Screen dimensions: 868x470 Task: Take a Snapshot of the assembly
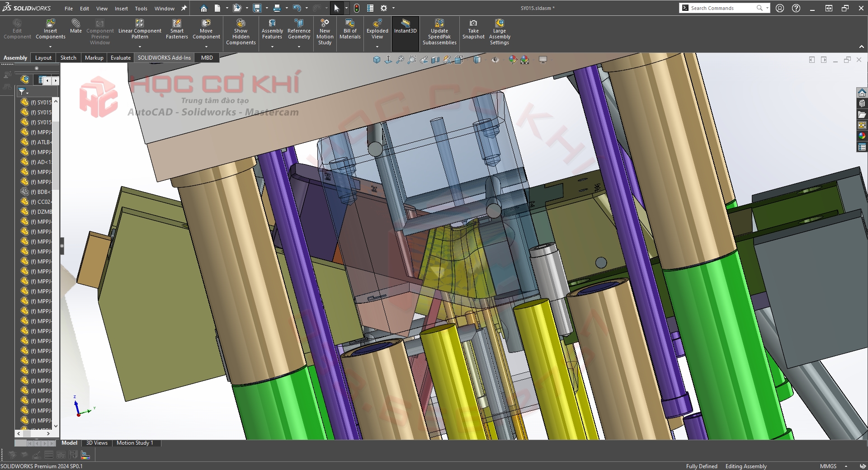pos(473,29)
